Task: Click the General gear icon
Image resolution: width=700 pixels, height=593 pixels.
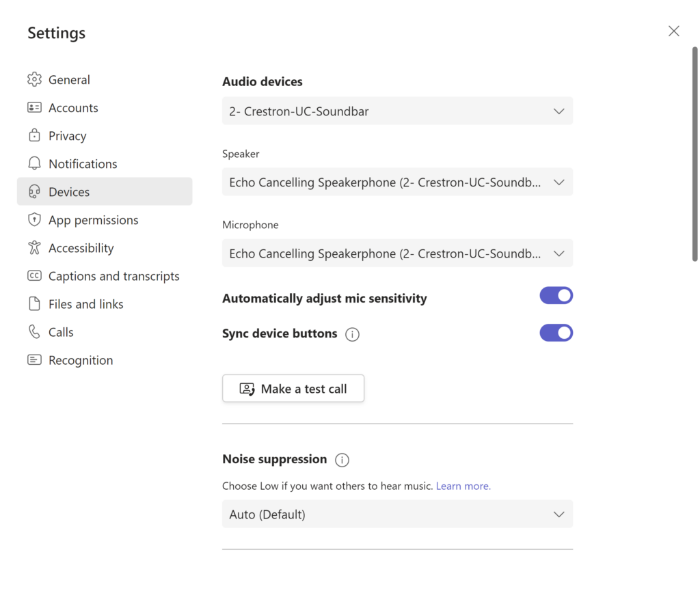Action: [34, 79]
